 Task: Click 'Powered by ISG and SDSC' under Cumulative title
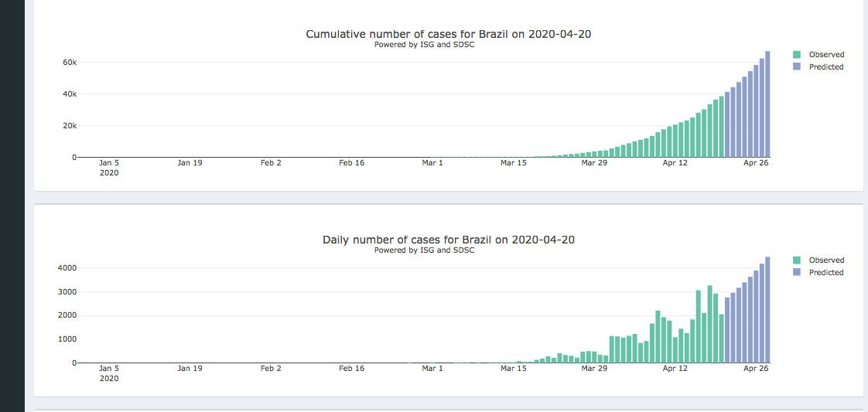pyautogui.click(x=424, y=45)
